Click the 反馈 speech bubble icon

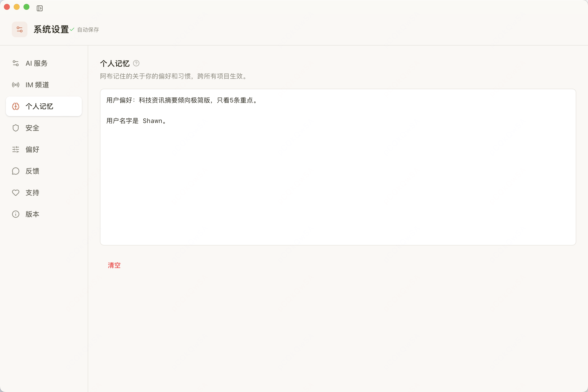tap(15, 171)
